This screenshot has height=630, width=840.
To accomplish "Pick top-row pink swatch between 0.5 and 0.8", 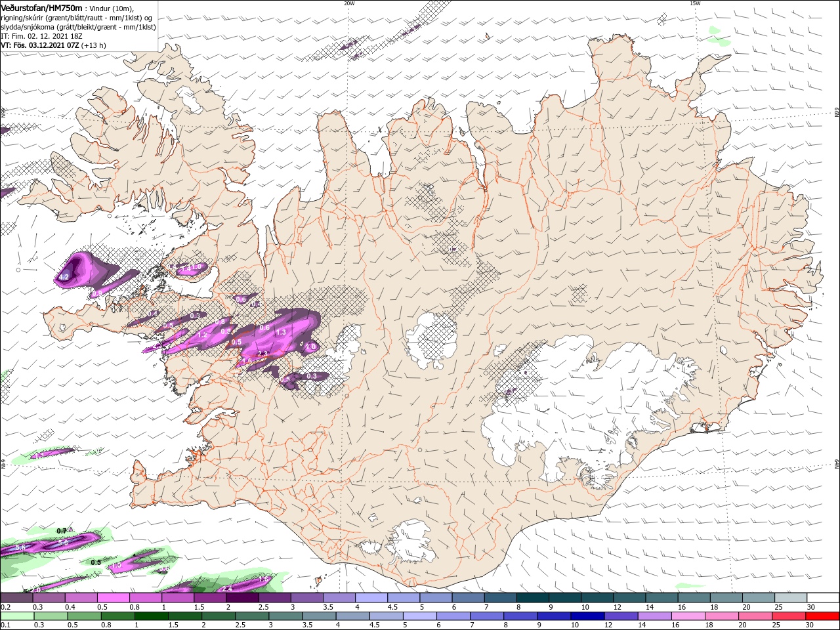I will tap(114, 598).
